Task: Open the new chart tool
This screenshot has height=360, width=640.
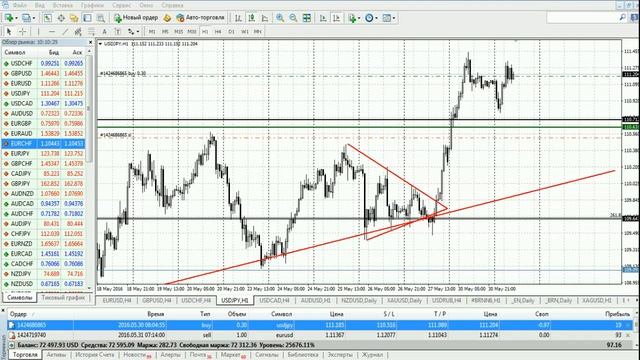Action: (9, 18)
